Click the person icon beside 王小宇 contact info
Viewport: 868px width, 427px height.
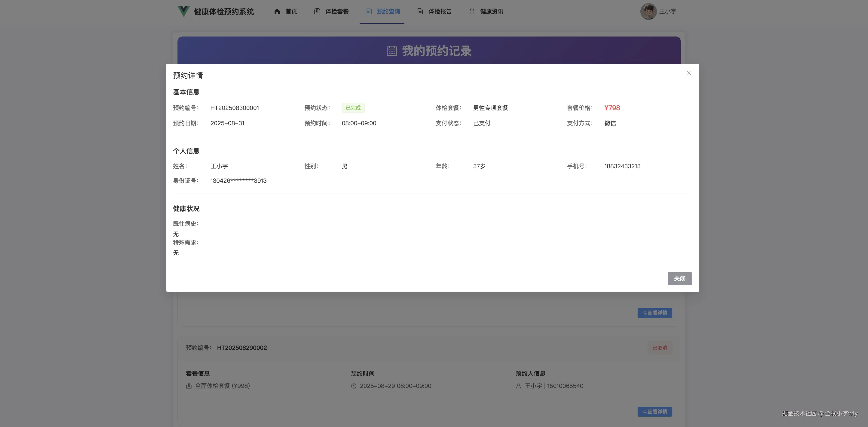click(518, 386)
